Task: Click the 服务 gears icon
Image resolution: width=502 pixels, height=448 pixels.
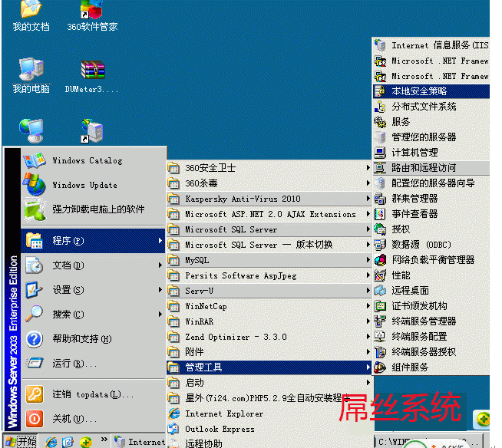Action: 380,122
